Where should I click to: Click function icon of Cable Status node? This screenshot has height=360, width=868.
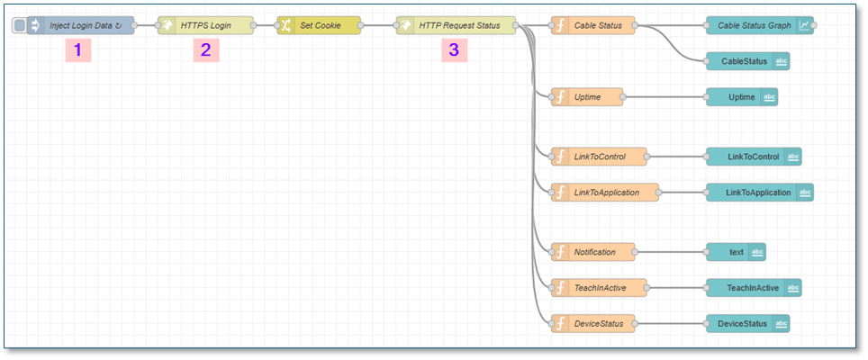pyautogui.click(x=560, y=25)
